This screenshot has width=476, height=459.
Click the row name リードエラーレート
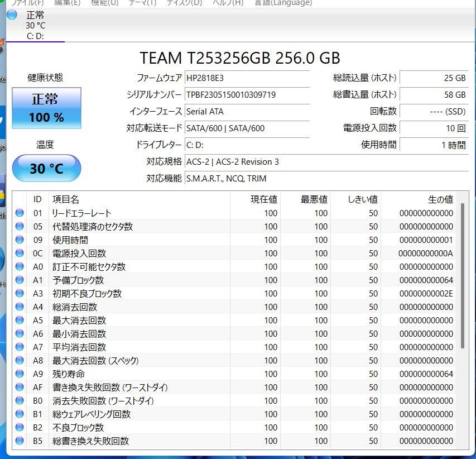[x=81, y=213]
